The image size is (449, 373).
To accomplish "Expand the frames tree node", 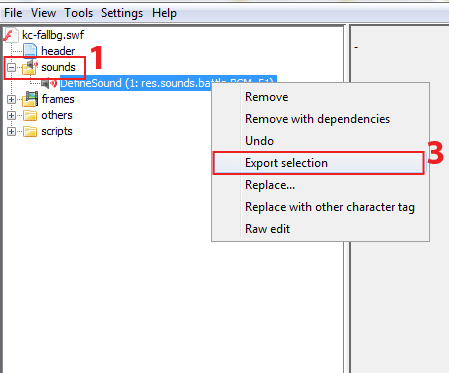I will [11, 99].
